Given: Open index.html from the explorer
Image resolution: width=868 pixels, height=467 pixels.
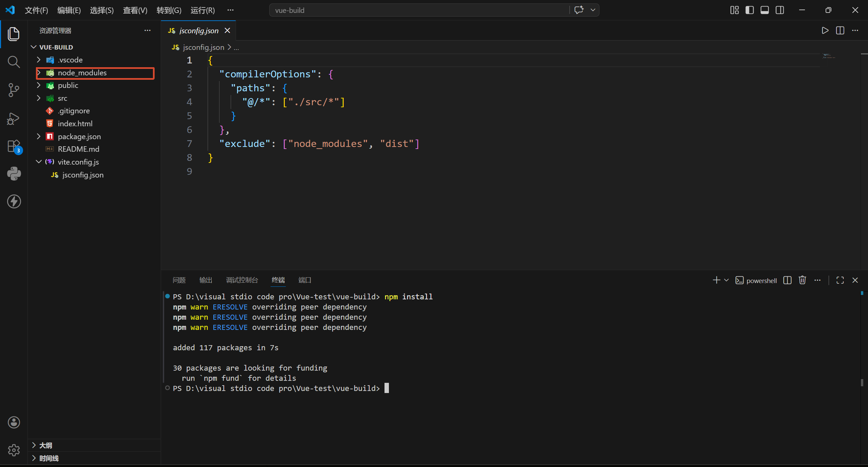Looking at the screenshot, I should (x=75, y=124).
